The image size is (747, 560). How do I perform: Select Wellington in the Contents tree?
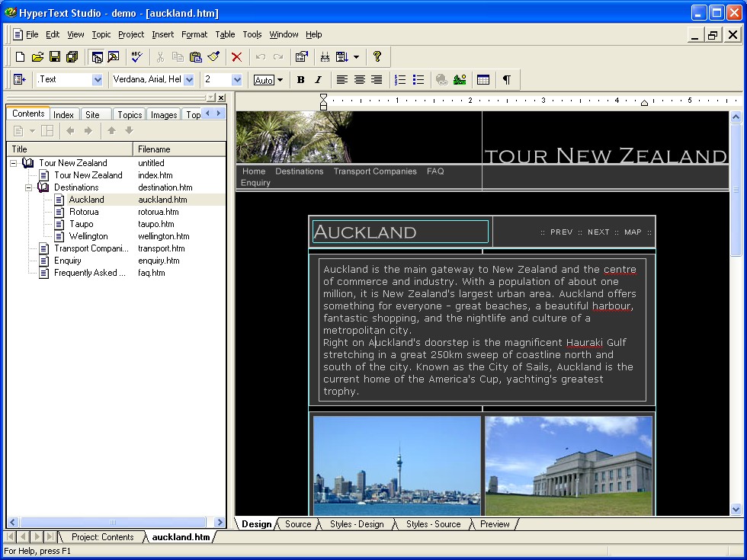pos(90,236)
